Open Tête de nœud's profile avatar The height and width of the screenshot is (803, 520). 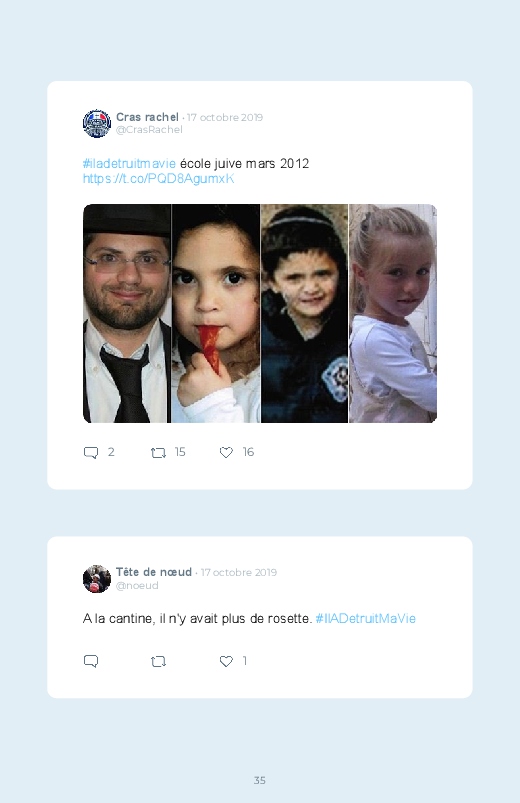tap(97, 579)
